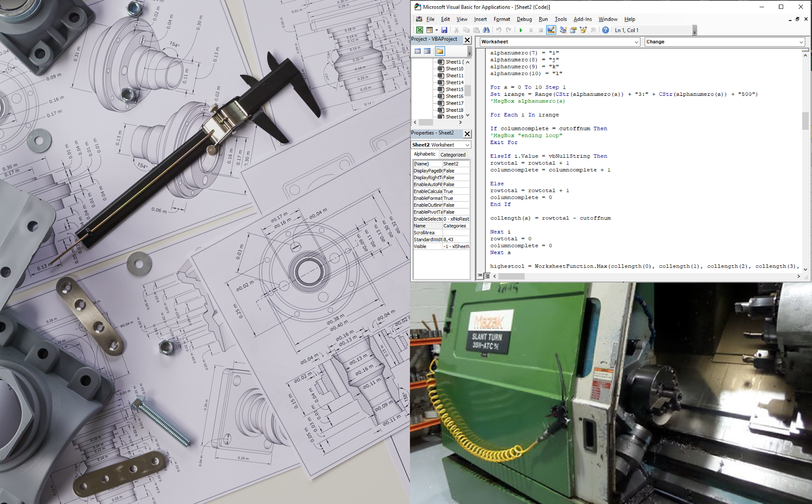
Task: Click the View Code button in Project panel
Action: 417,51
